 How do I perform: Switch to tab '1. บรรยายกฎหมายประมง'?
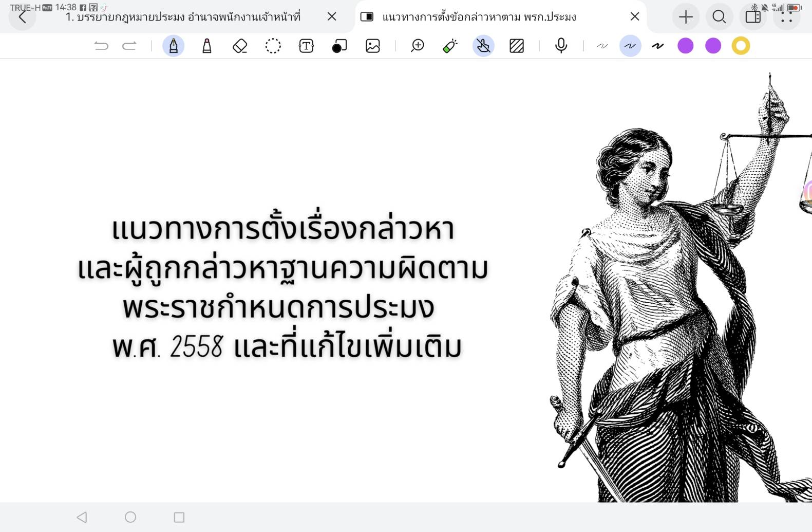pos(182,17)
